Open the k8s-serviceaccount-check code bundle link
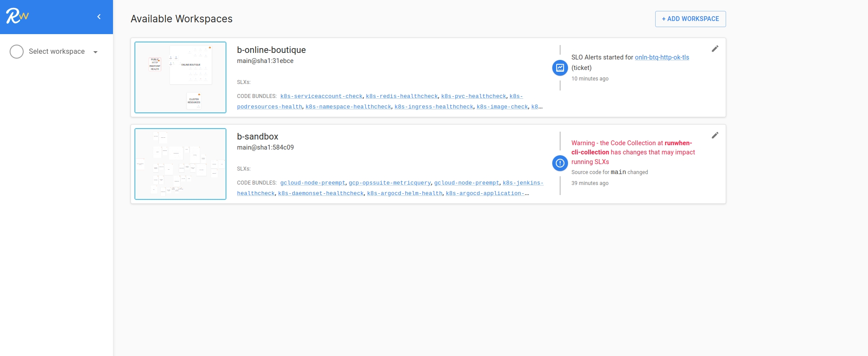 coord(321,96)
